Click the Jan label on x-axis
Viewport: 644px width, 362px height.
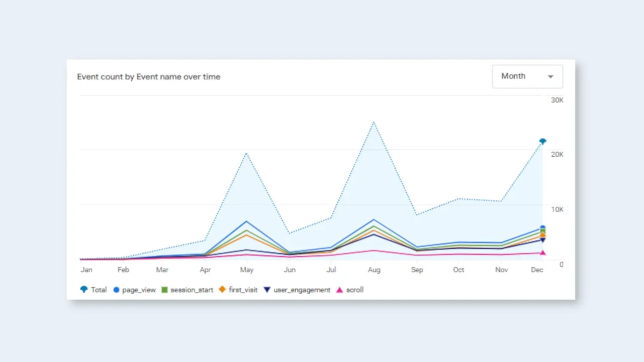pos(86,270)
